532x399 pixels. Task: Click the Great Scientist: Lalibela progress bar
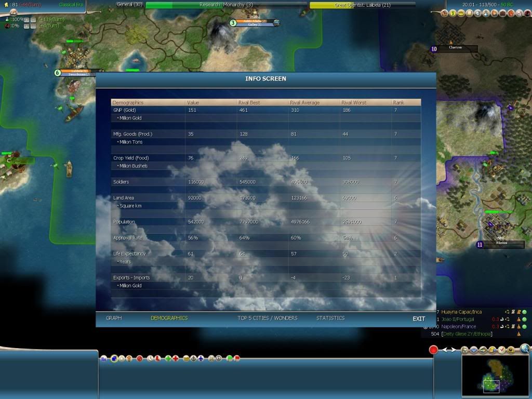point(362,5)
